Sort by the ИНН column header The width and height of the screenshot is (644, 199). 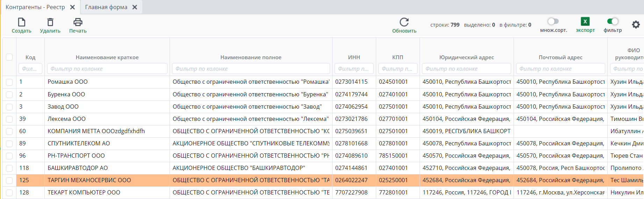[x=354, y=57]
